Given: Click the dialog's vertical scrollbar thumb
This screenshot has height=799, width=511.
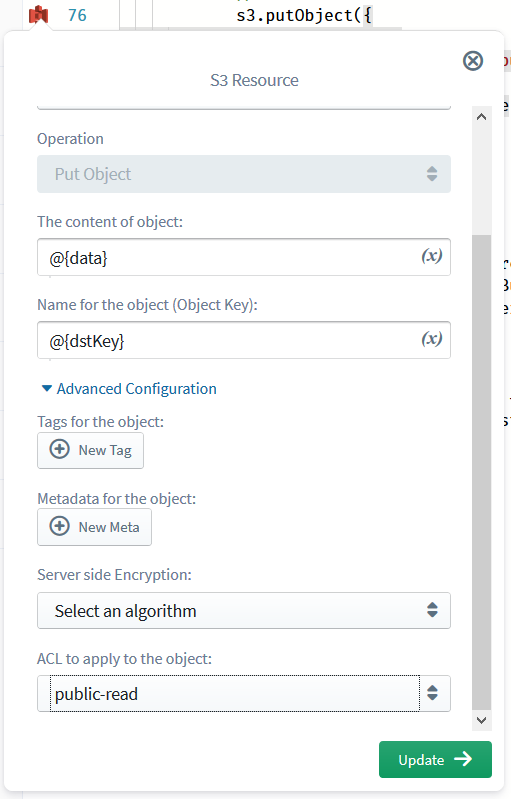Looking at the screenshot, I should pos(481,472).
